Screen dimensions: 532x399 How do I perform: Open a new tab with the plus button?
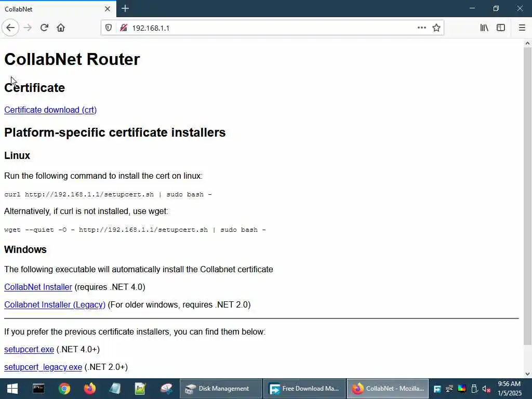(125, 8)
